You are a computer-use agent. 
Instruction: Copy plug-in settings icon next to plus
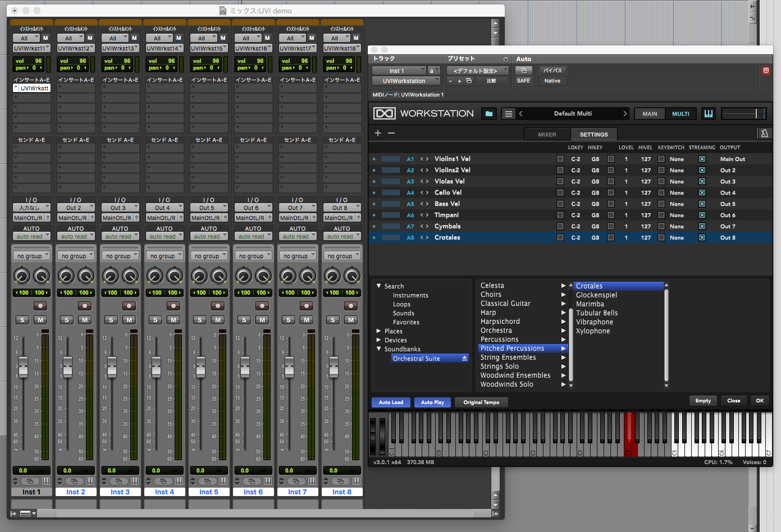469,81
